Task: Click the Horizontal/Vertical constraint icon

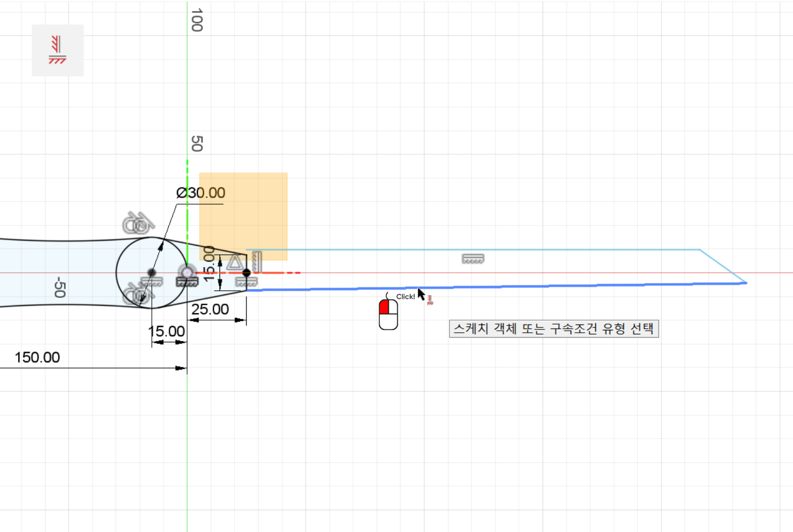Action: click(x=58, y=50)
